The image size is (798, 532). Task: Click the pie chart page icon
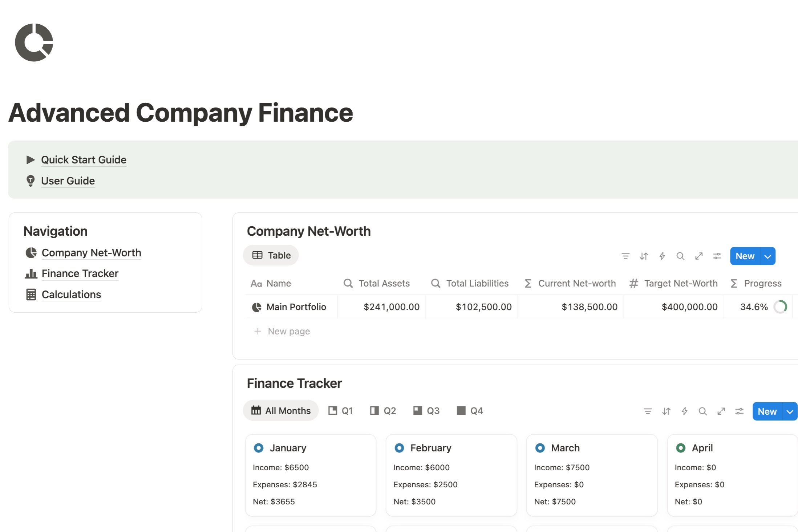point(34,42)
